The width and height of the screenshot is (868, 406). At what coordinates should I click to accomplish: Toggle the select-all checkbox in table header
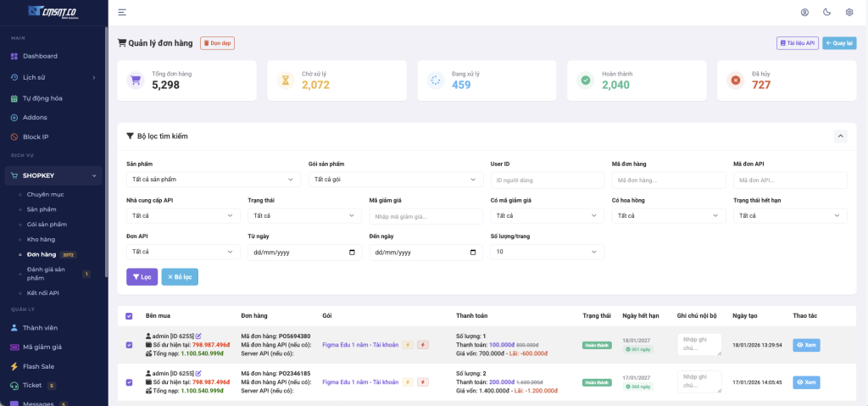pos(129,316)
